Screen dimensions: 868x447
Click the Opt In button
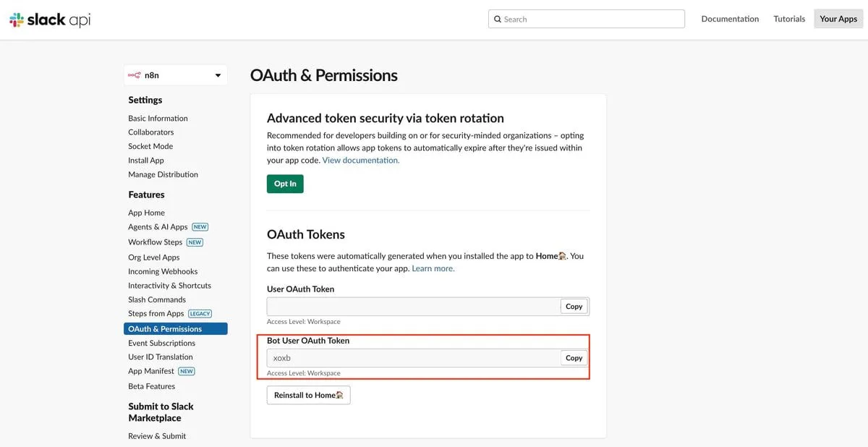[285, 184]
